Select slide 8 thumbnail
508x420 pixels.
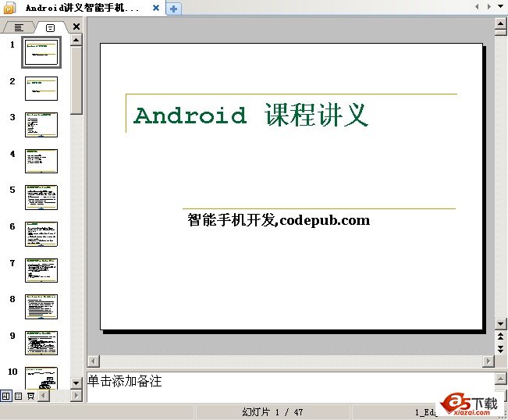(x=41, y=307)
